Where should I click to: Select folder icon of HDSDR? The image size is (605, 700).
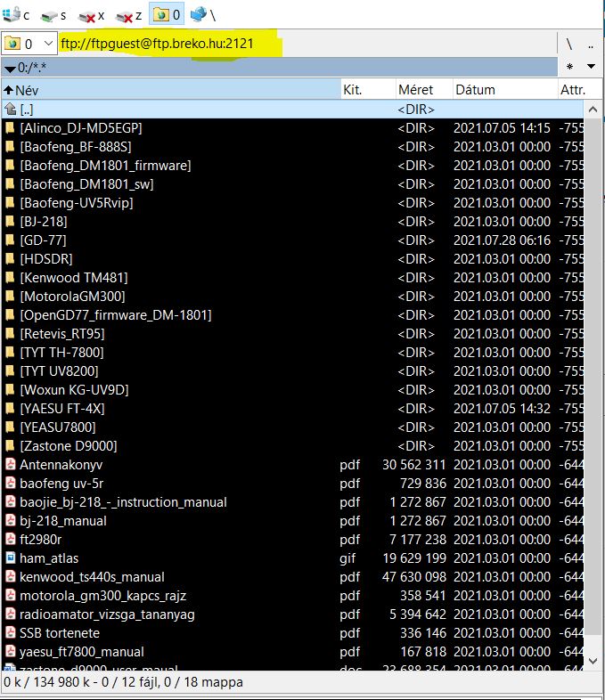pyautogui.click(x=10, y=259)
